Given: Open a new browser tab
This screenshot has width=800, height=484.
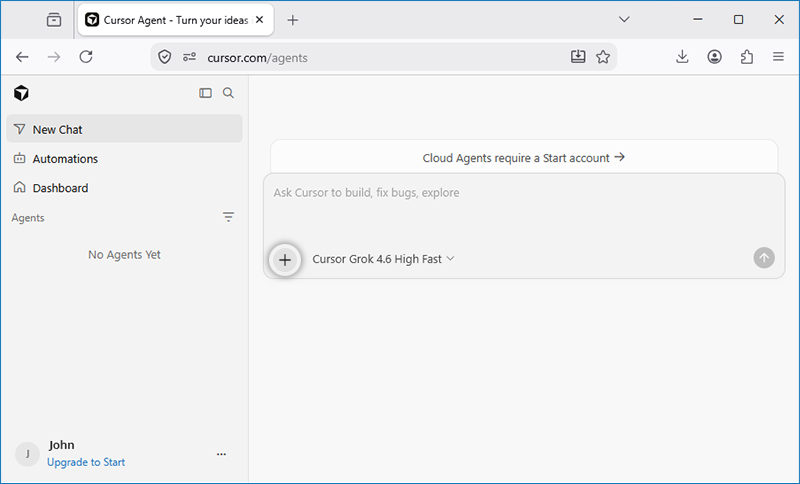Looking at the screenshot, I should pyautogui.click(x=292, y=20).
